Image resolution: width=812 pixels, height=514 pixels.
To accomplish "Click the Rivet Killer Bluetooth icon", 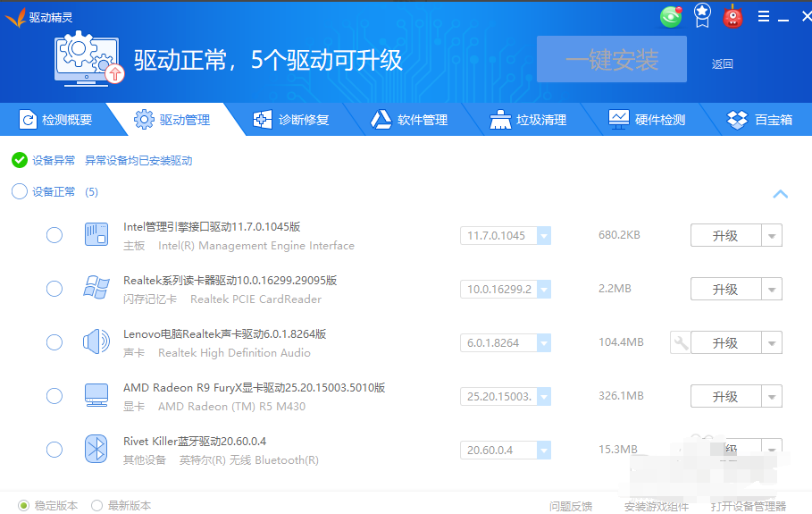I will tap(96, 450).
